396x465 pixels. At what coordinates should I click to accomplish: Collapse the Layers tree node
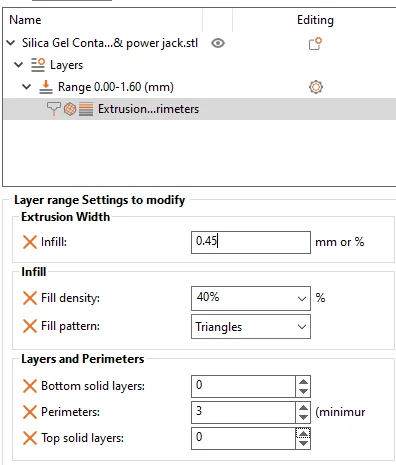point(19,65)
